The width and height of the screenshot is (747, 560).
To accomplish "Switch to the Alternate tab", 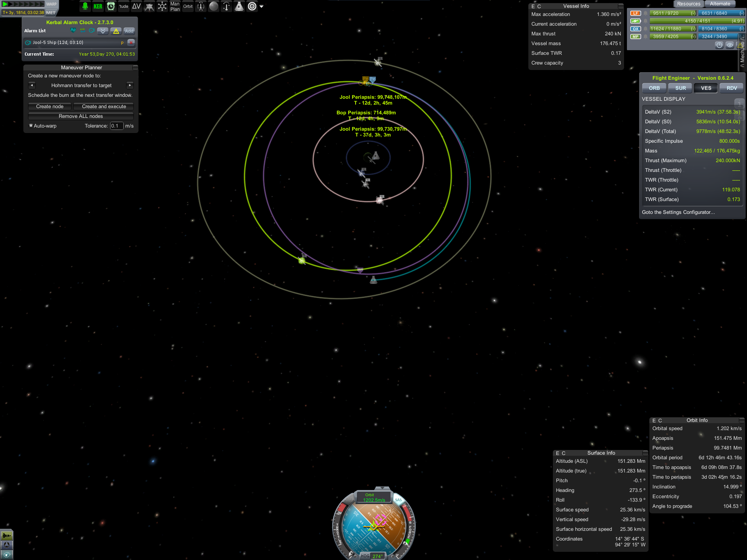I will pos(720,4).
